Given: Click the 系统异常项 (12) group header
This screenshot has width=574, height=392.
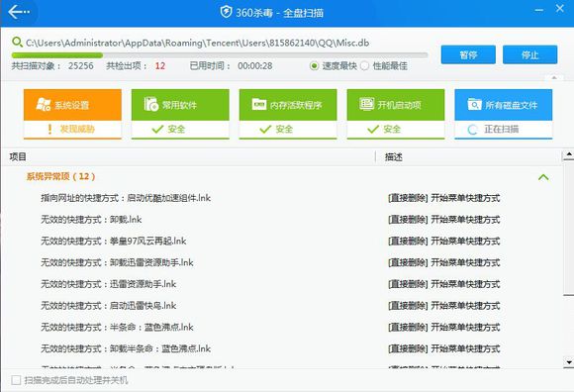Looking at the screenshot, I should pos(60,176).
